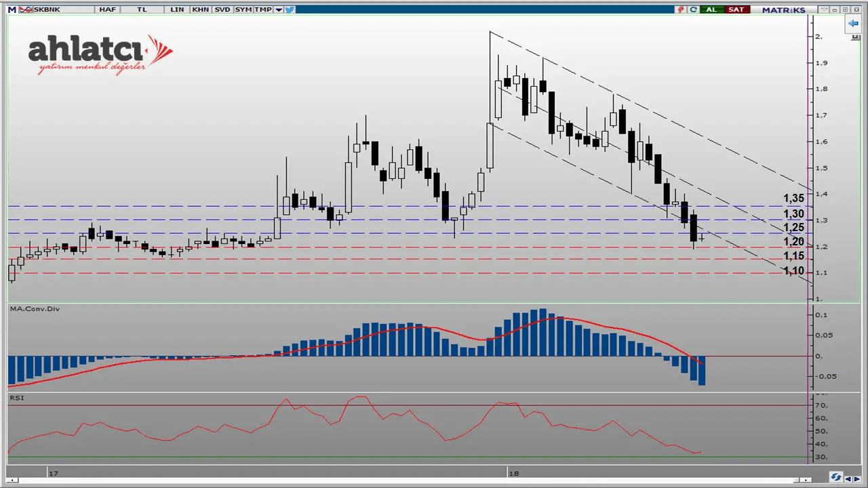Screen dimensions: 868x488
Task: Toggle the SVD toolbar button
Action: coord(222,9)
